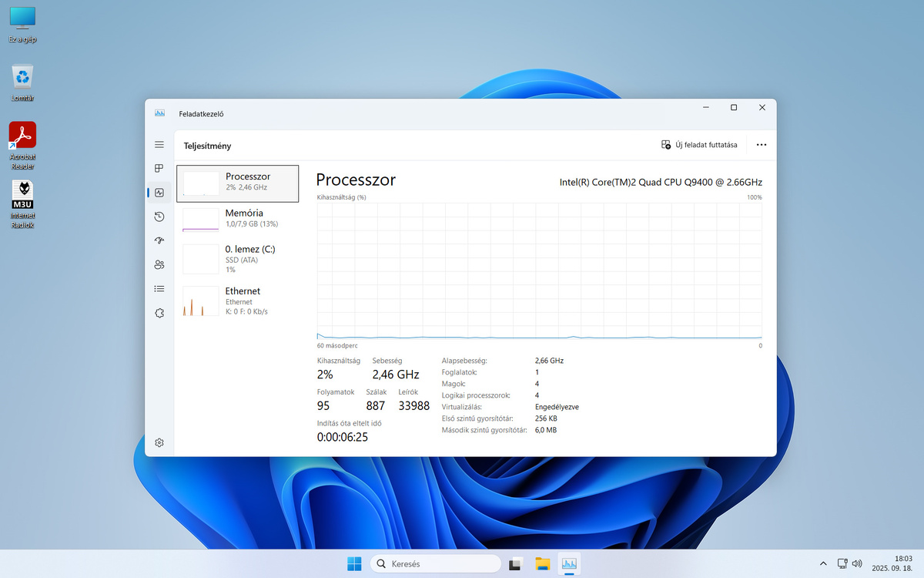
Task: Open File Explorer from the taskbar
Action: point(543,564)
